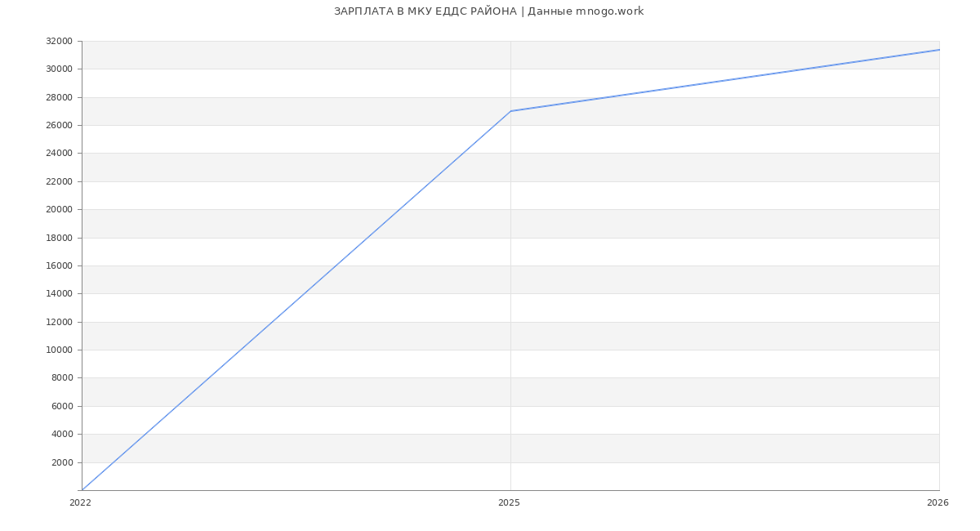Select the line's end point at 2026

[x=938, y=50]
